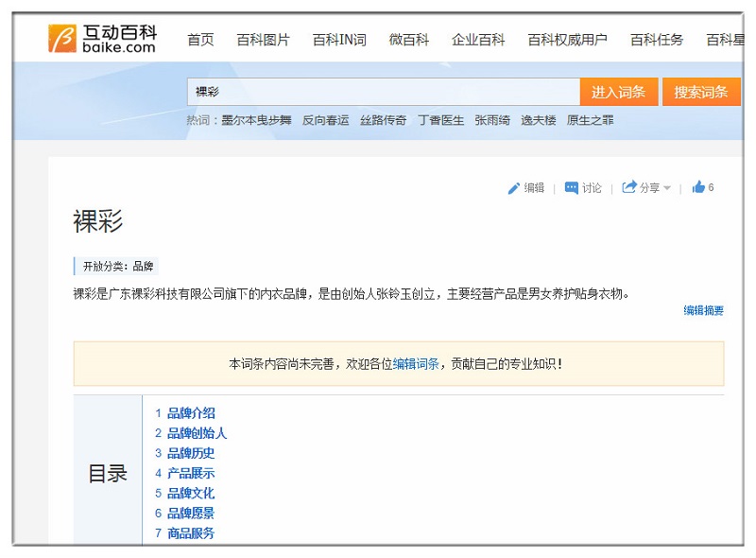756x558 pixels.
Task: Click the thumbs-up like icon
Action: (x=698, y=187)
